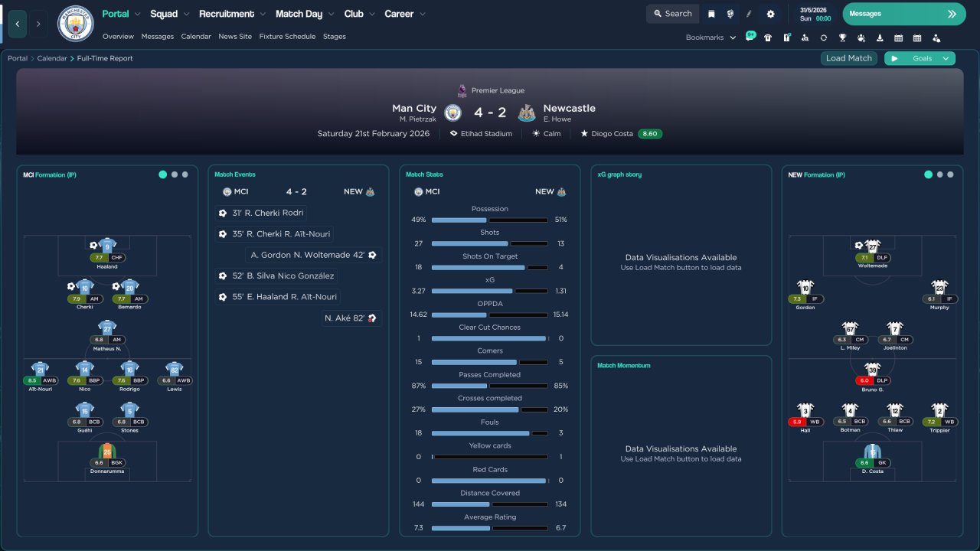The image size is (980, 551).
Task: Click the goal ball icon beside Woltemade 42'
Action: click(372, 255)
